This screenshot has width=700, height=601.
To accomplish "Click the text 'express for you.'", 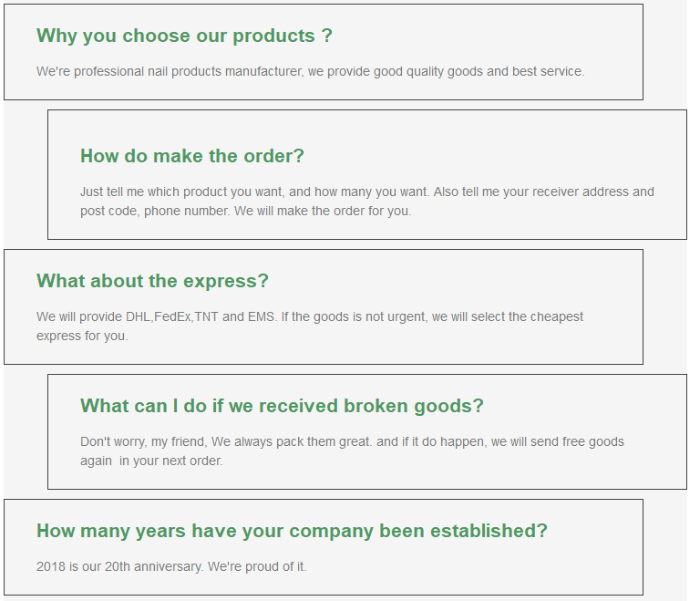I will click(82, 336).
